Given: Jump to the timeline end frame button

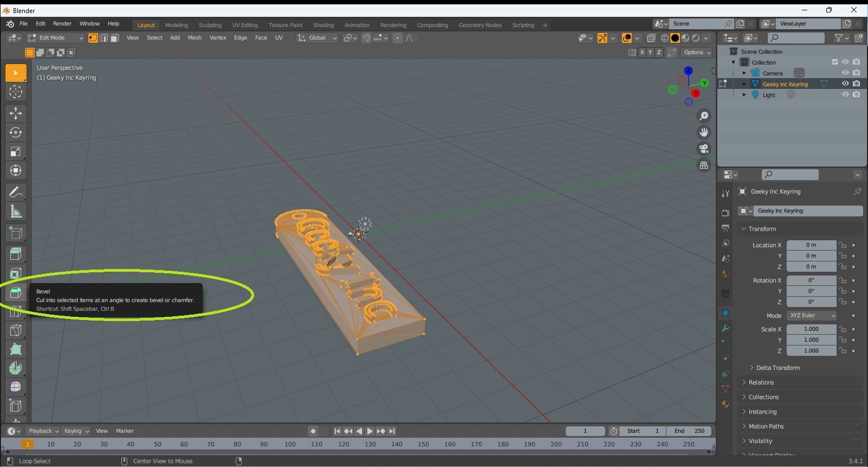Looking at the screenshot, I should (392, 431).
